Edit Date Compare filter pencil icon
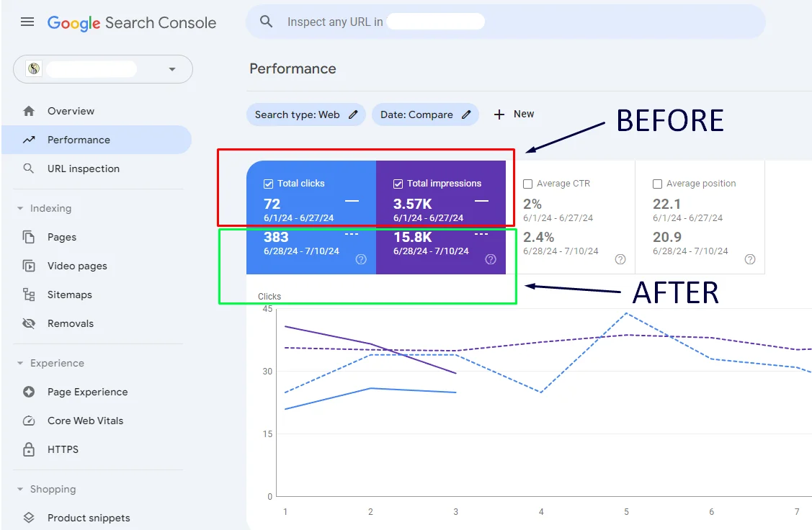Image resolution: width=812 pixels, height=530 pixels. [x=466, y=114]
